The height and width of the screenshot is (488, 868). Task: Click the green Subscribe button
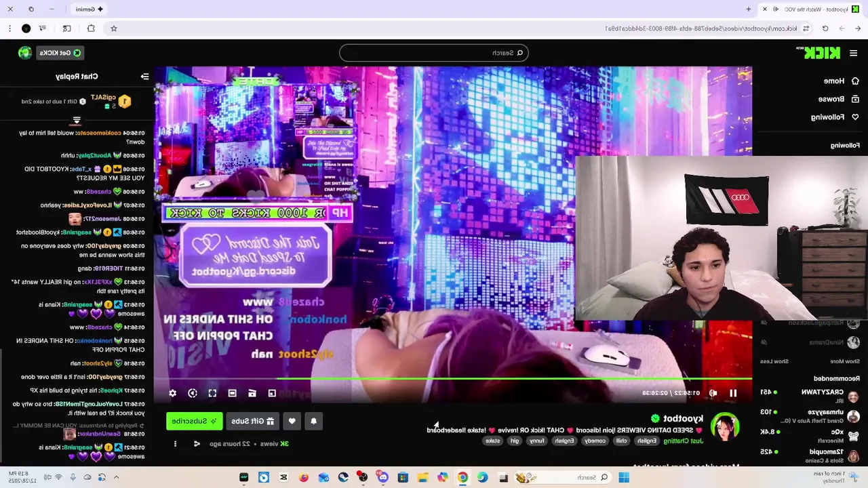[194, 421]
